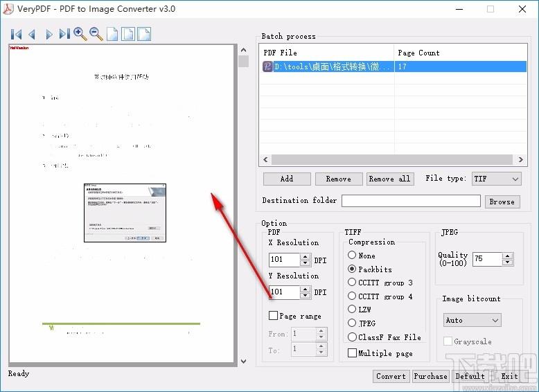Enable the Page range checkbox
This screenshot has height=392, width=539.
pyautogui.click(x=273, y=315)
